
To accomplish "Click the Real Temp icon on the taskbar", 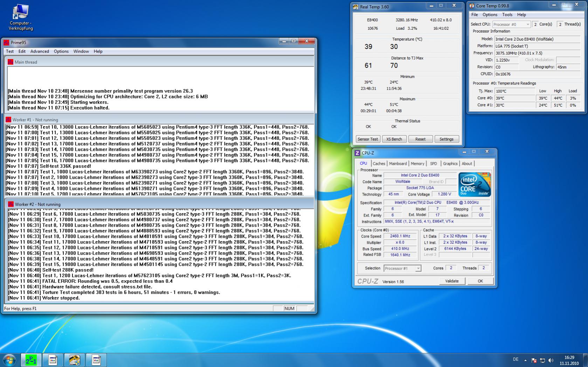I will [x=75, y=360].
